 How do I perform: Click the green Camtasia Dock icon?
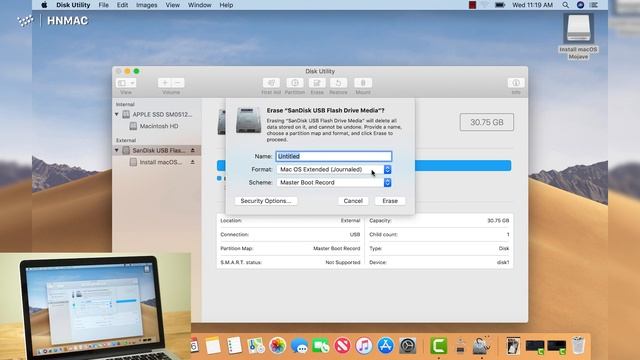point(438,346)
